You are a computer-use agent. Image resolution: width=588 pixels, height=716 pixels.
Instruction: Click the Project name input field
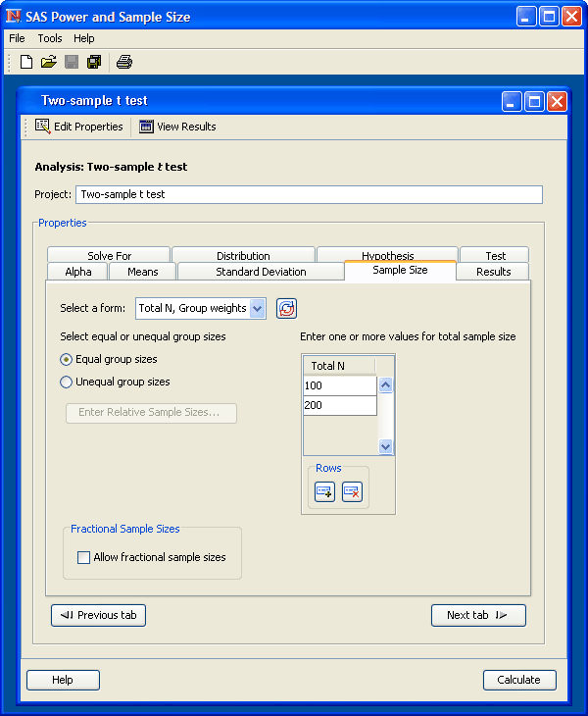tap(309, 194)
